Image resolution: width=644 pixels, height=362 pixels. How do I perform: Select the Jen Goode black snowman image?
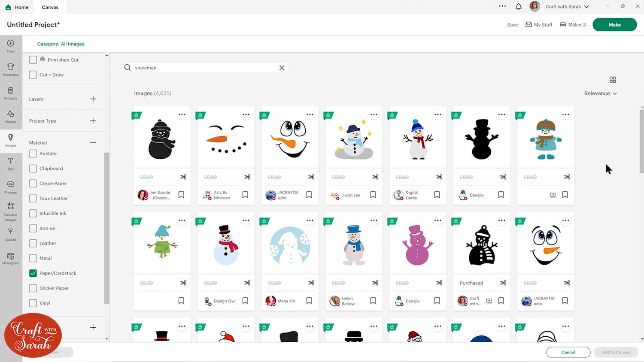click(162, 139)
